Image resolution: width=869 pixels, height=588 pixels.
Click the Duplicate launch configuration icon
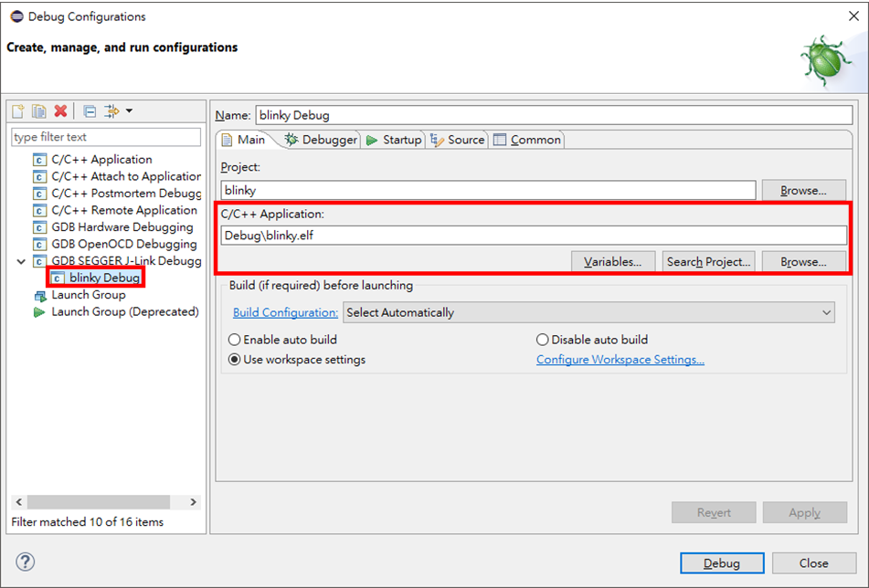[x=38, y=111]
